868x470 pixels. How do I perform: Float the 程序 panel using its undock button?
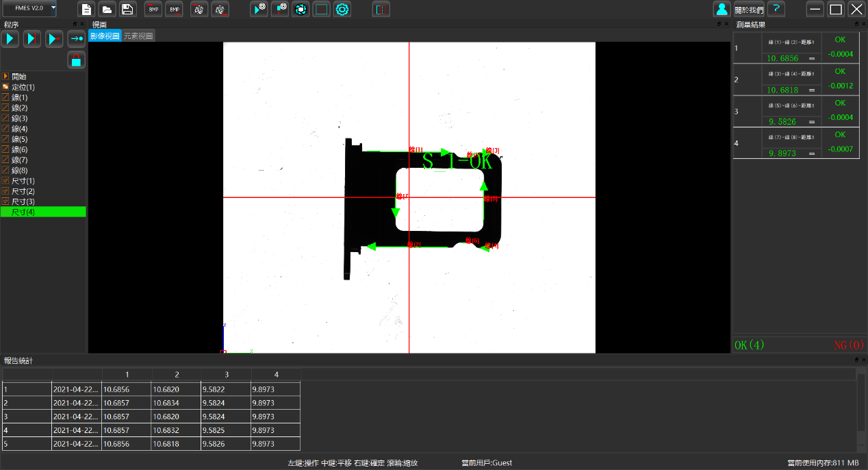(75, 24)
